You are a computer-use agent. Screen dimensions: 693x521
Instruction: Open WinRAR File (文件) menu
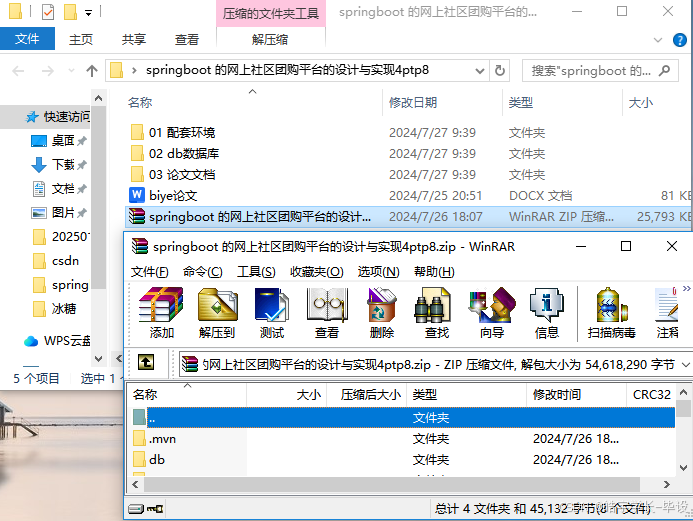tap(149, 272)
